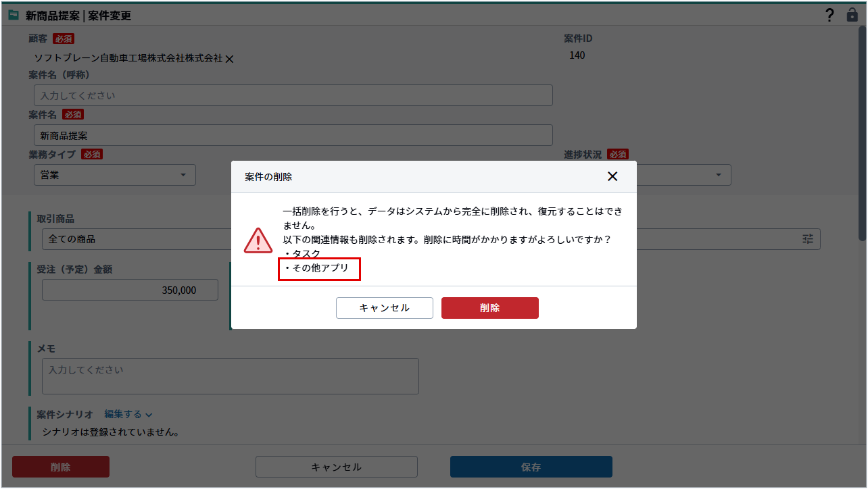This screenshot has height=489, width=868.
Task: Confirm deletion with red 削除 dialog button
Action: click(x=489, y=308)
